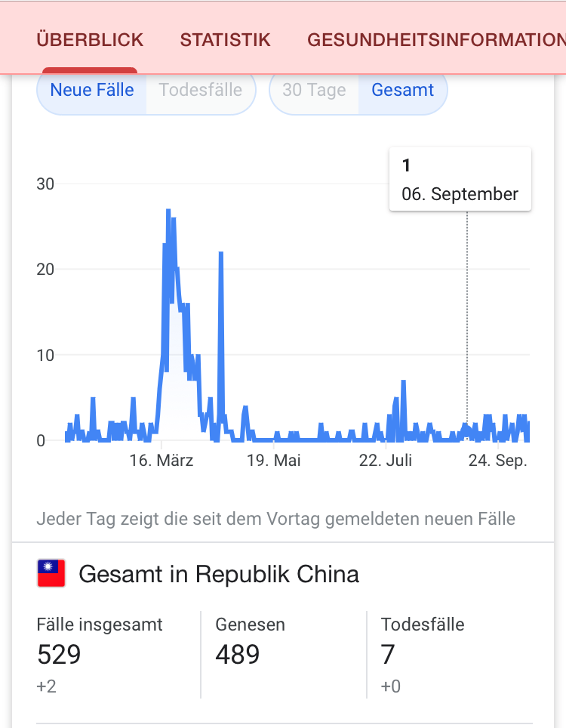
Task: Click the Gesamt in Republik China heading
Action: tap(219, 574)
